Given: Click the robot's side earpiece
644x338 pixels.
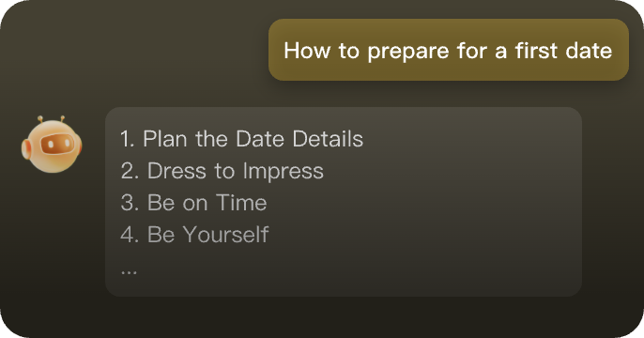Looking at the screenshot, I should click(x=26, y=148).
